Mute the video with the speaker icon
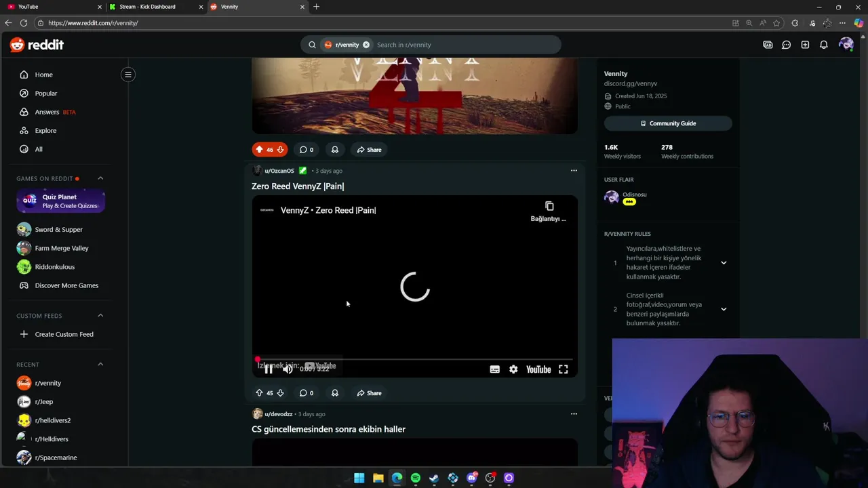This screenshot has height=488, width=868. pos(288,369)
